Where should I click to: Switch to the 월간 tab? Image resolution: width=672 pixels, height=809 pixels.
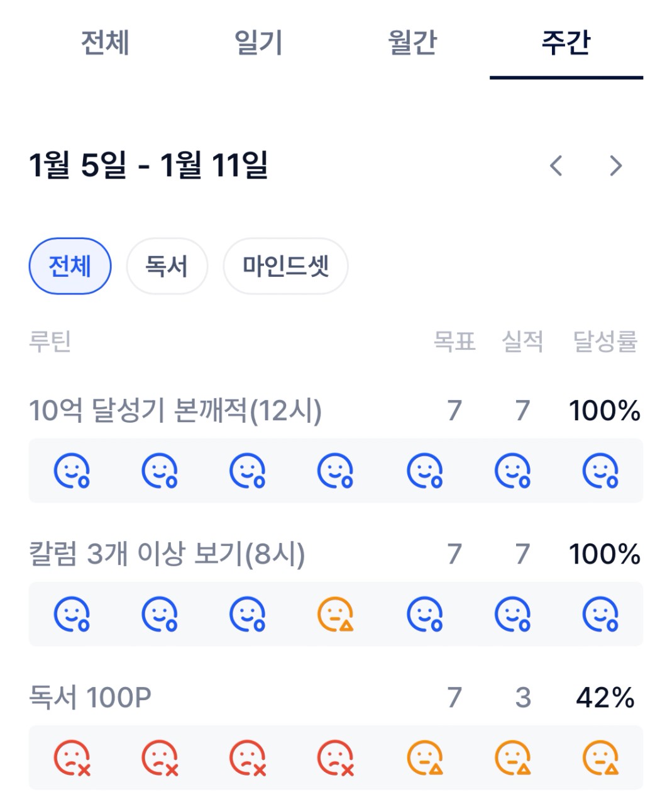pyautogui.click(x=412, y=43)
